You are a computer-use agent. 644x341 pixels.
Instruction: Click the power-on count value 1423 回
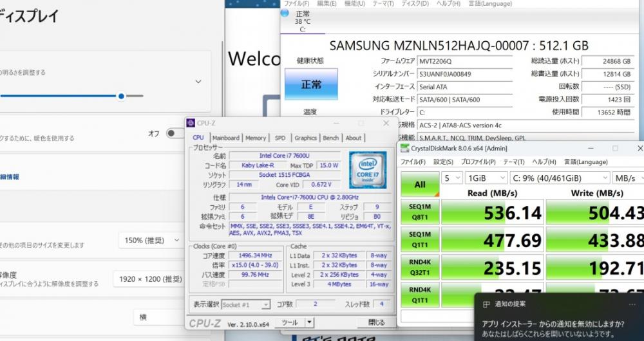(x=608, y=99)
